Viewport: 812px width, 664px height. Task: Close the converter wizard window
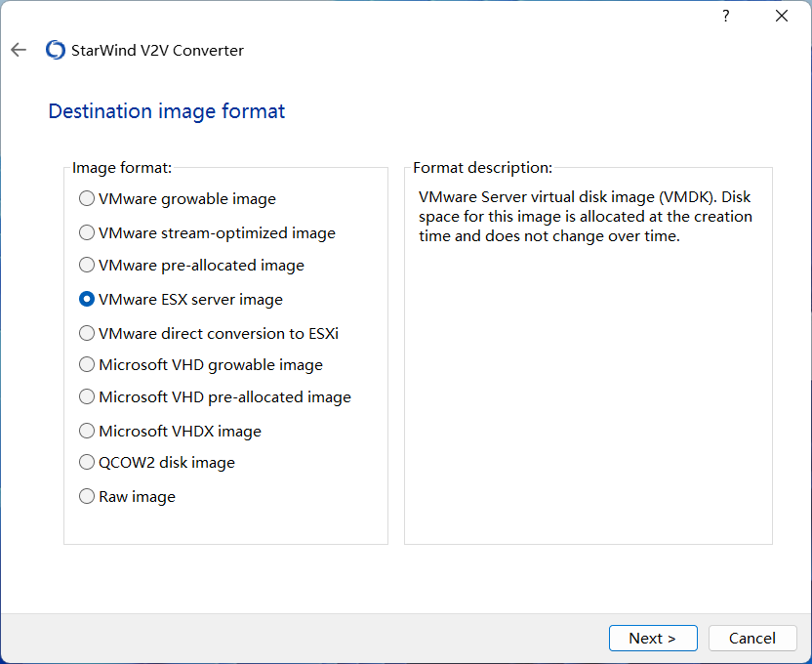[781, 16]
